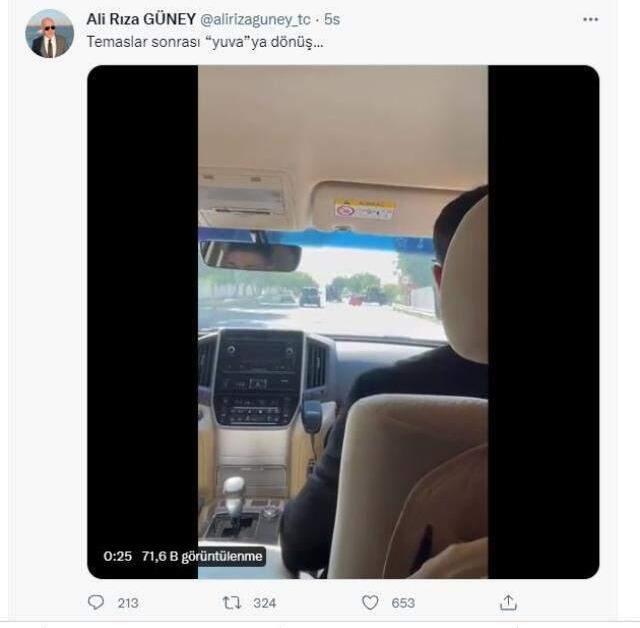Open the Ali Rıza GÜNEY display name link
Image resolution: width=640 pixels, height=628 pixels.
(x=141, y=18)
